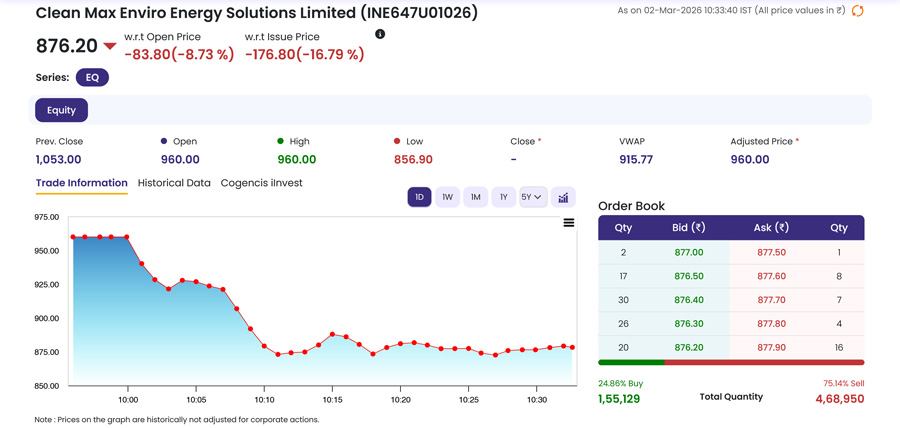This screenshot has width=900, height=428.
Task: Click the last data point on chart
Action: [x=572, y=347]
